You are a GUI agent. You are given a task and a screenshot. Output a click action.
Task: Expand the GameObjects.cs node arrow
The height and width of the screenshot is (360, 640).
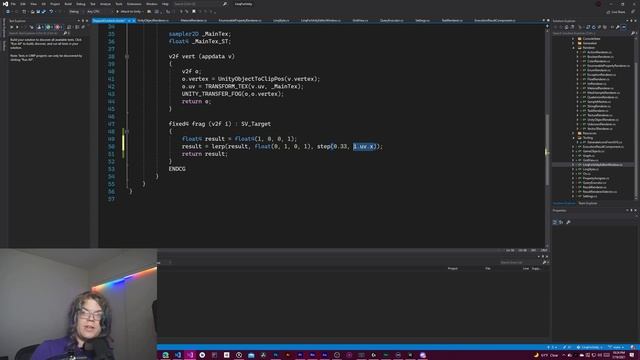[x=574, y=151]
